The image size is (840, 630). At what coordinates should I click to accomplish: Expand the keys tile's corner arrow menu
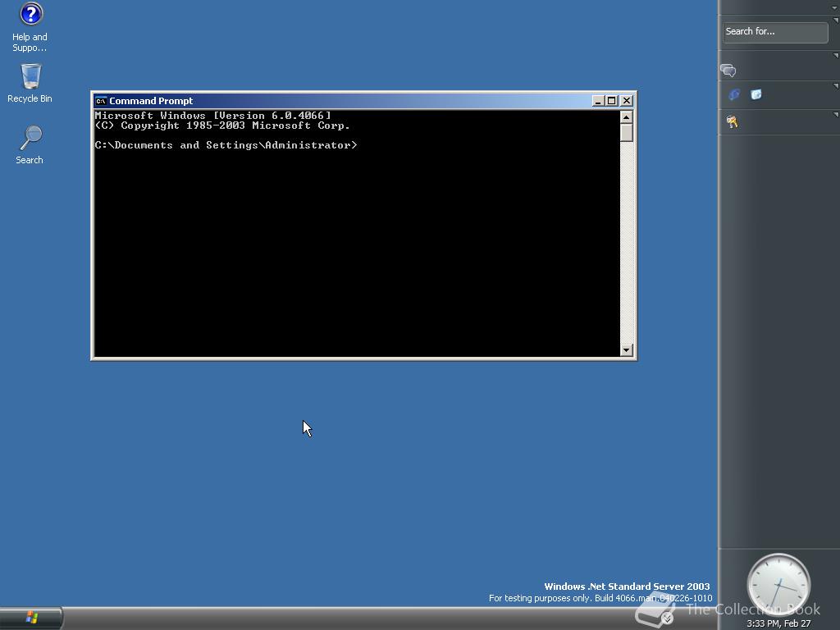(x=836, y=115)
